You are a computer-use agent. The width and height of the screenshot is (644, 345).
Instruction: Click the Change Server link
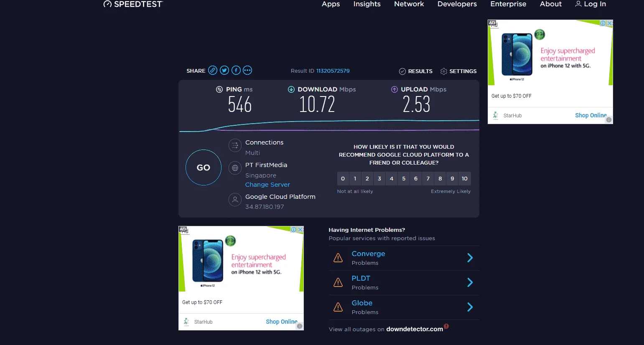(267, 185)
